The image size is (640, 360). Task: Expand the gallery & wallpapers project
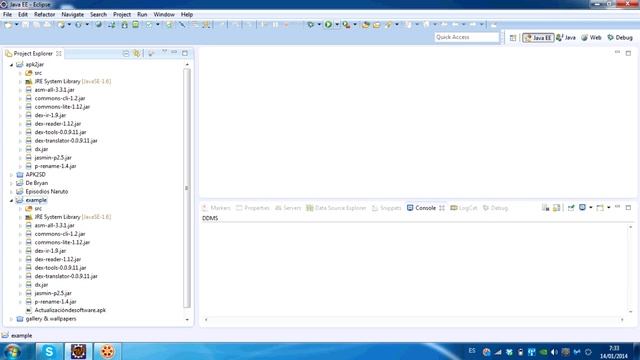pos(11,319)
